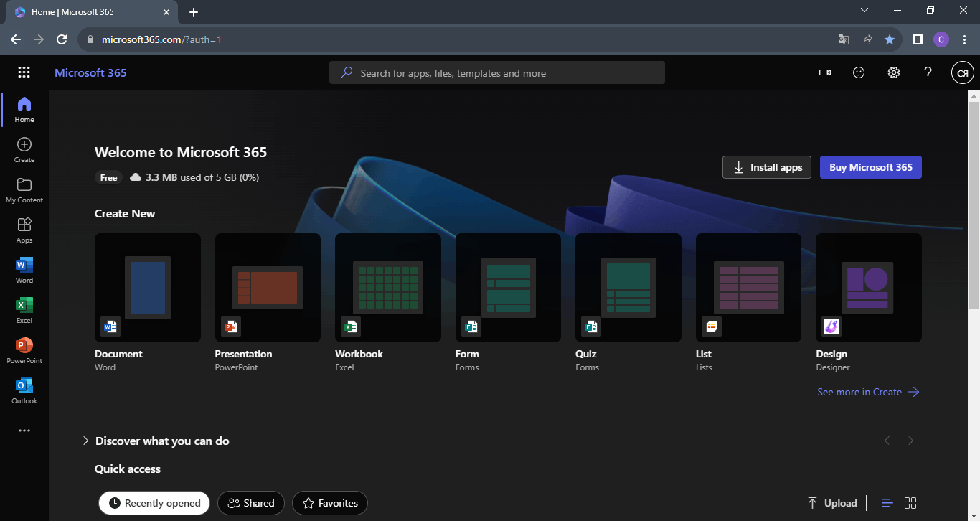Screen dimensions: 980x521
Task: Switch to list view layout
Action: coord(887,503)
